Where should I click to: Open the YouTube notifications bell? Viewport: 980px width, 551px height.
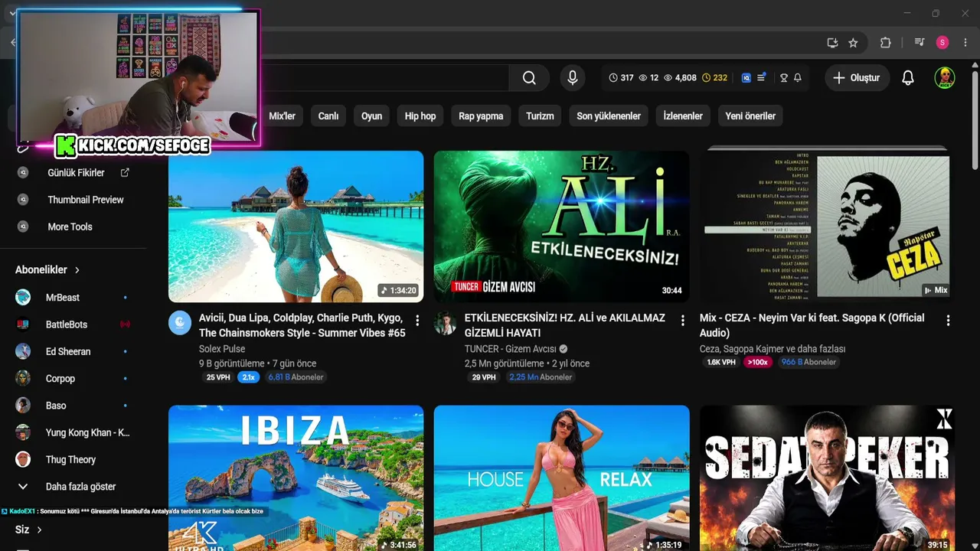(x=907, y=77)
